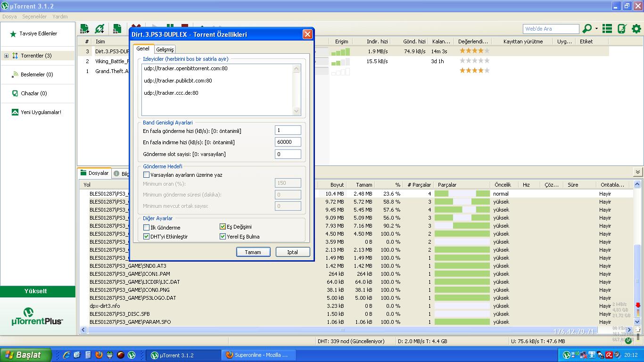Switch to Superonline Mozilla taskbar button
The width and height of the screenshot is (644, 362).
[x=258, y=355]
